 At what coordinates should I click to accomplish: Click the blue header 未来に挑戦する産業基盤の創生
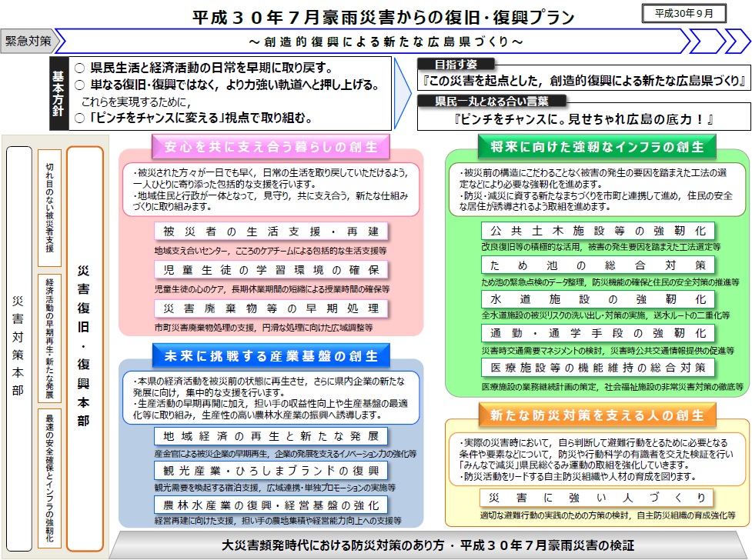(271, 355)
